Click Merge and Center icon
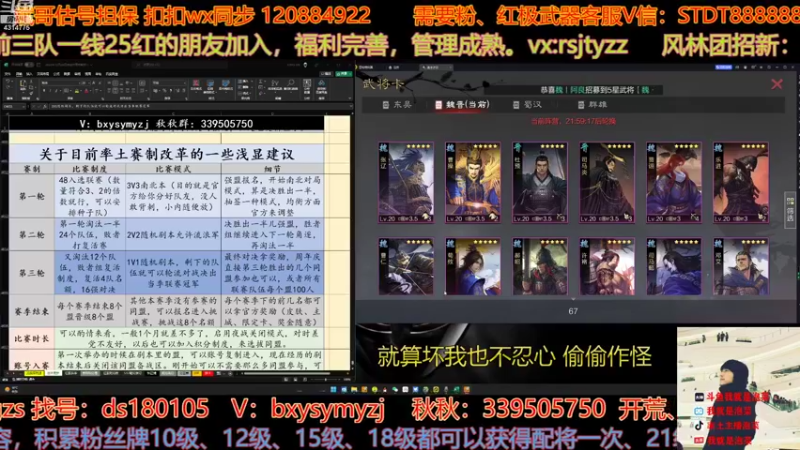 coord(142,91)
